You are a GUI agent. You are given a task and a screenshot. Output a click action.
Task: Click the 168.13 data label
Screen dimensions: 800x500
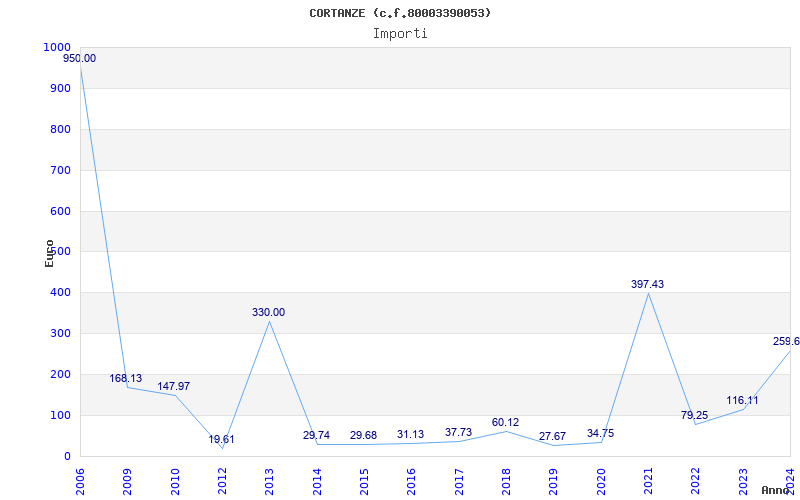(126, 379)
